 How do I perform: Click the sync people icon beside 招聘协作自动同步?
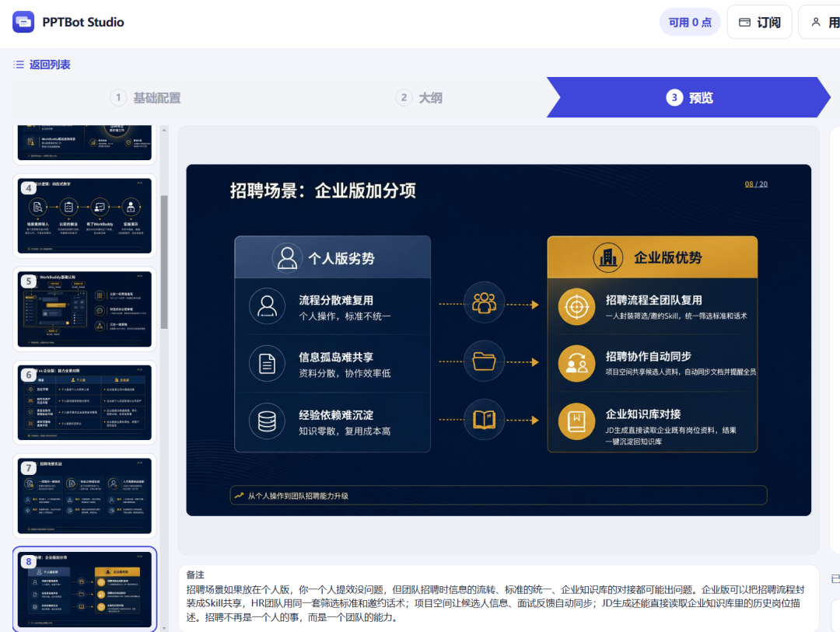[x=576, y=364]
